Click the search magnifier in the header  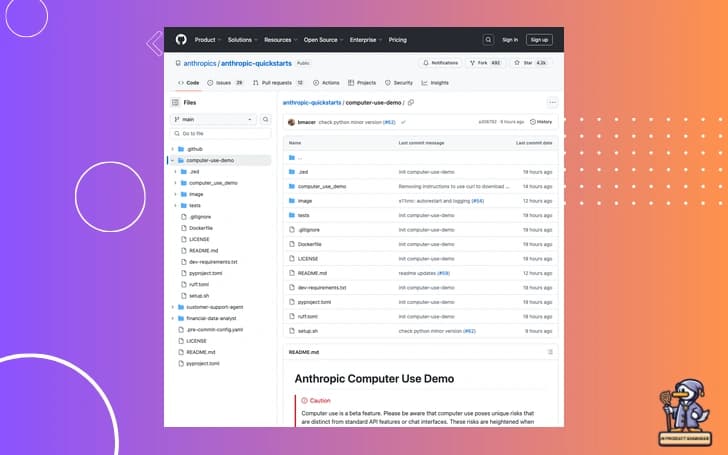pos(488,39)
